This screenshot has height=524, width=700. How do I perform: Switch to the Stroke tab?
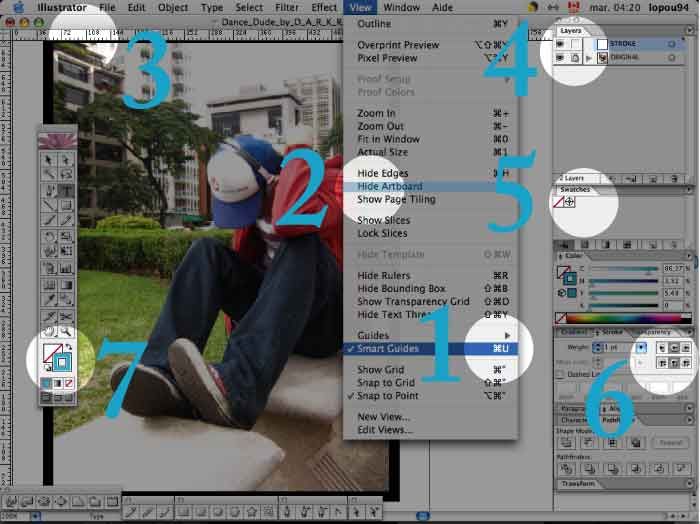[x=609, y=332]
